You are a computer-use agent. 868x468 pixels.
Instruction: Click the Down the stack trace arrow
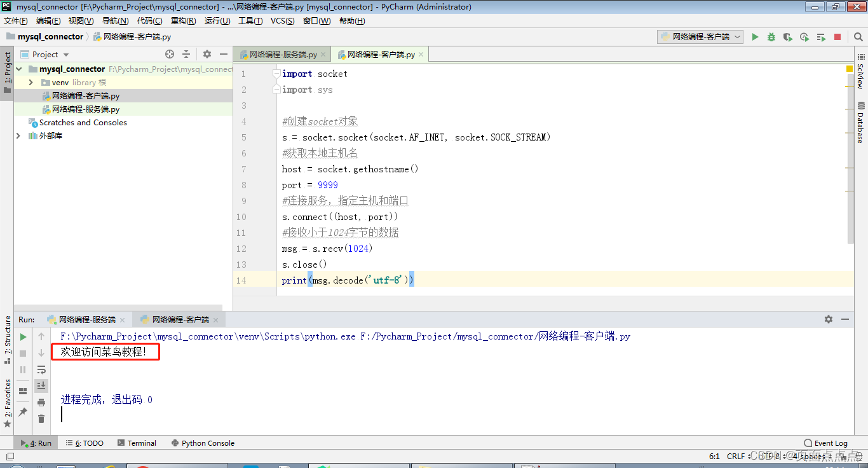click(x=41, y=353)
